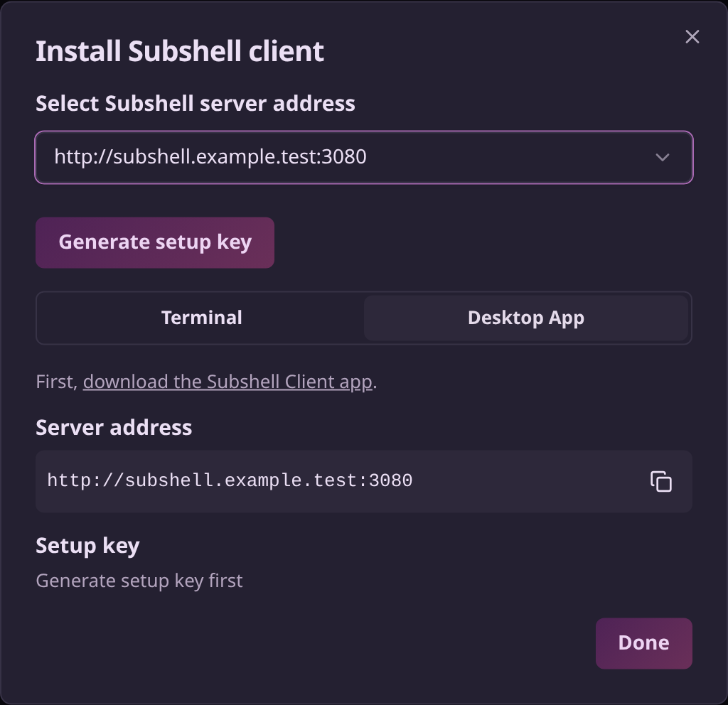The width and height of the screenshot is (728, 705).
Task: Click the 'Setup key' heading
Action: click(87, 545)
